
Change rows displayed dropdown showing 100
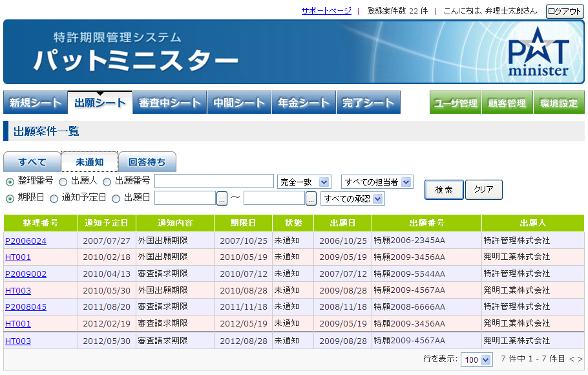tap(476, 359)
